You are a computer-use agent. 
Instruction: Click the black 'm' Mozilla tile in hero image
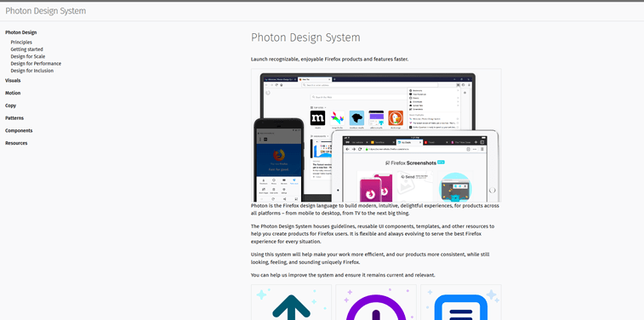(x=317, y=118)
